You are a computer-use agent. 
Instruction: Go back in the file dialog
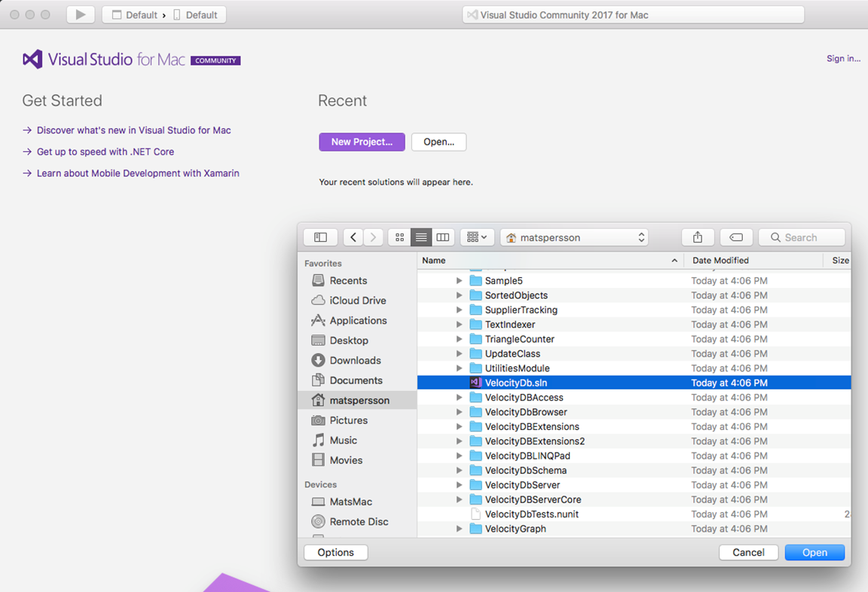click(353, 237)
